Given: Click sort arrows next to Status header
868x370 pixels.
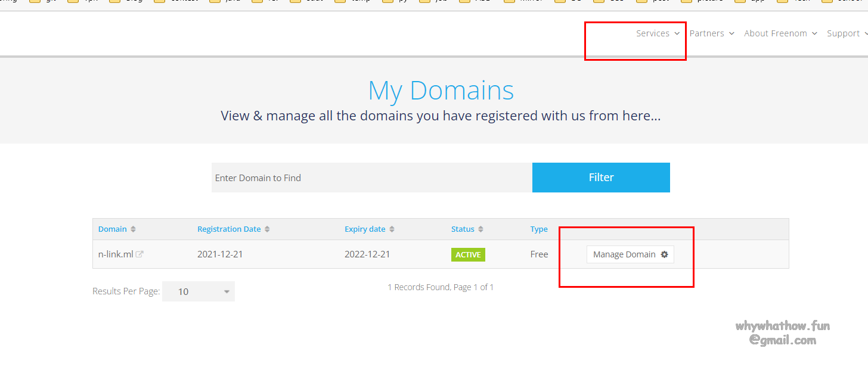Looking at the screenshot, I should pyautogui.click(x=480, y=229).
